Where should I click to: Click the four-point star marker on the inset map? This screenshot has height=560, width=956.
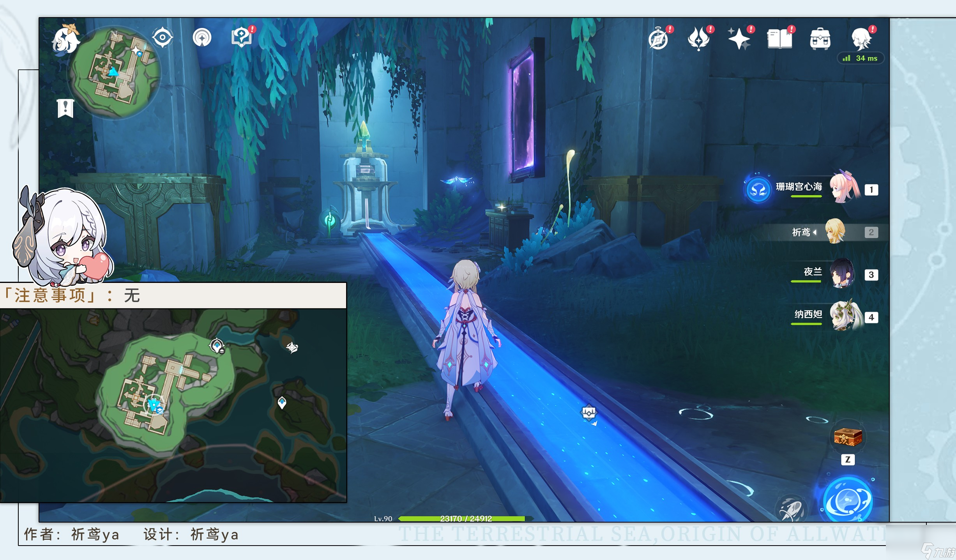292,347
